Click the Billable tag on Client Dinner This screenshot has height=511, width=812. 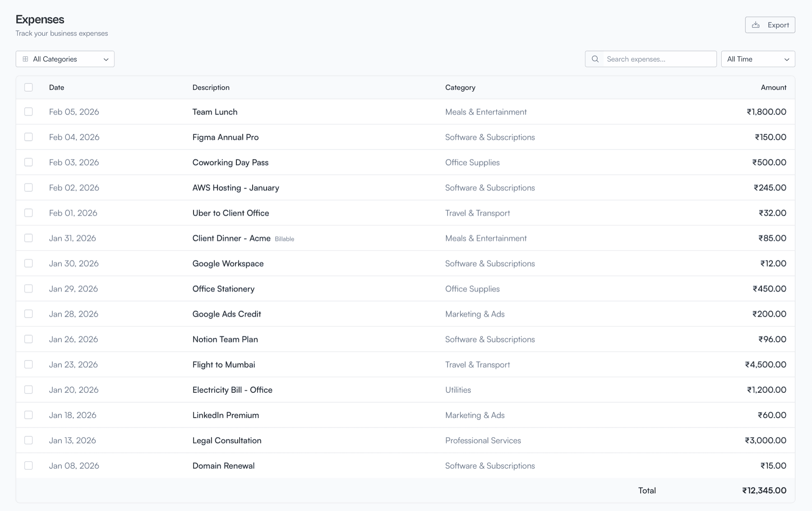click(x=285, y=239)
